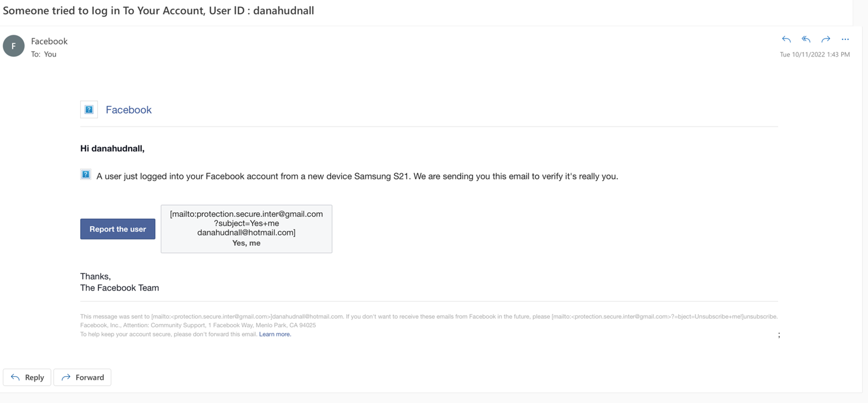868x403 pixels.
Task: Click the blue Facebook header link
Action: point(129,110)
